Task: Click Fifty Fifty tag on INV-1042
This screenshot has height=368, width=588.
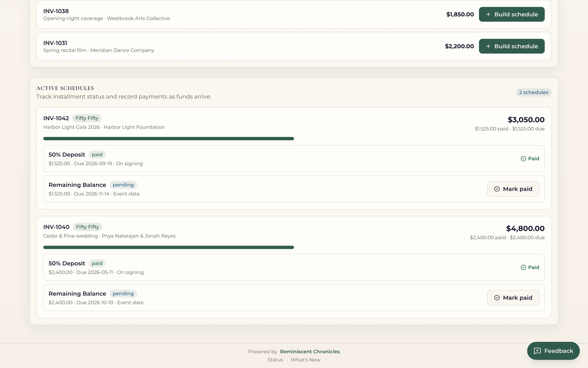Action: (x=87, y=118)
